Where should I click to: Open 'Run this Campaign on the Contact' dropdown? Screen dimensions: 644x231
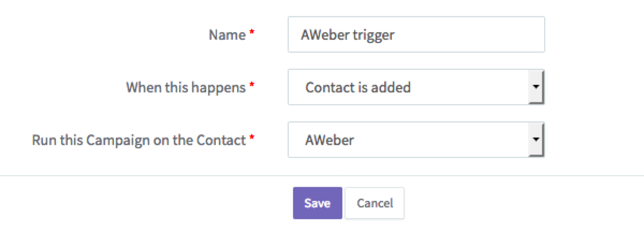click(408, 140)
